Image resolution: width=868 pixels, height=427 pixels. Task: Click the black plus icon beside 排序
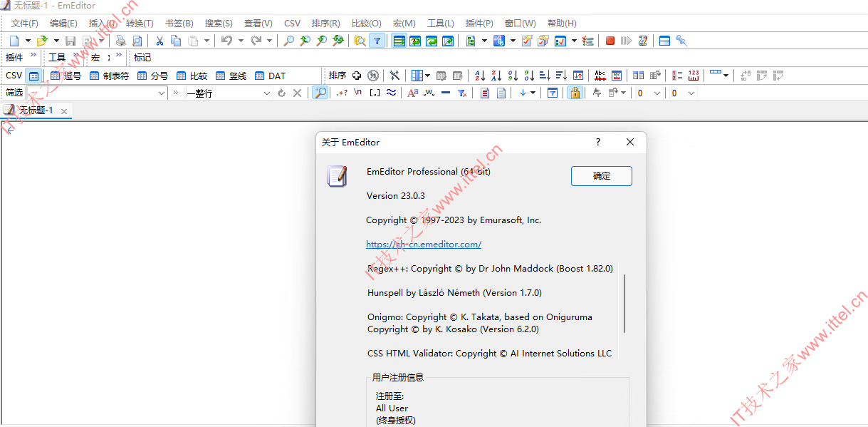click(x=357, y=76)
